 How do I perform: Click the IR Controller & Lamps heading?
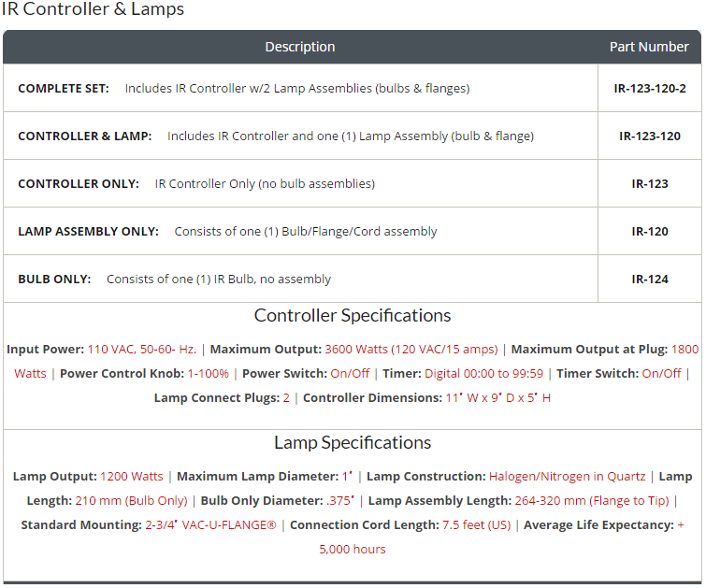93,10
